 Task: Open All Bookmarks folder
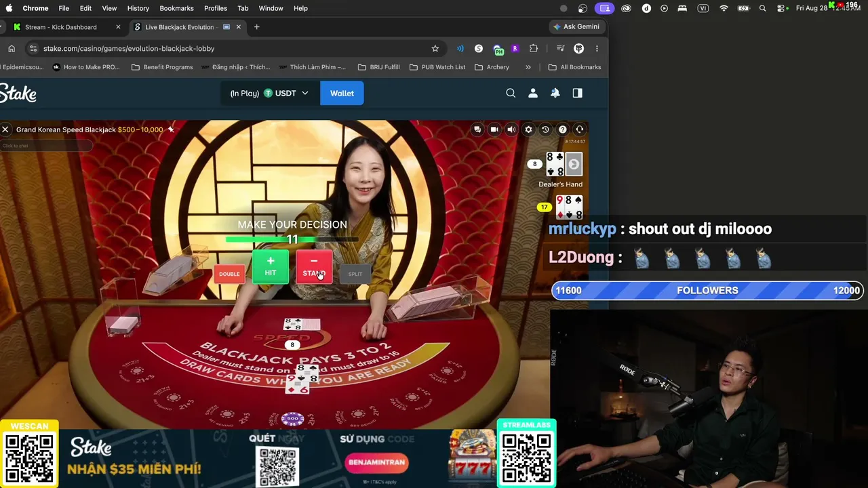pos(574,67)
